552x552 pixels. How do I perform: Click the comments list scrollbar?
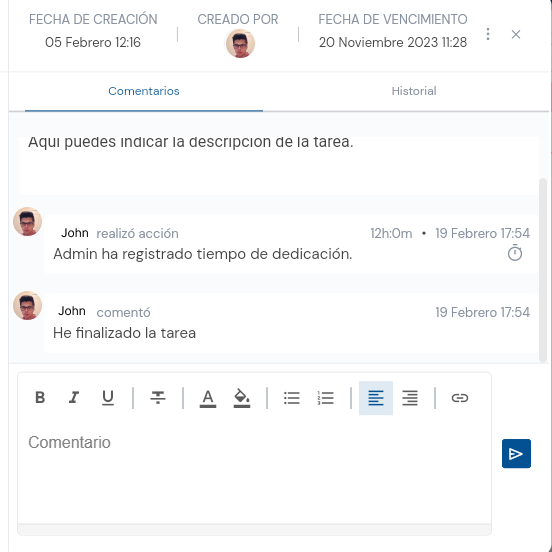tap(543, 270)
